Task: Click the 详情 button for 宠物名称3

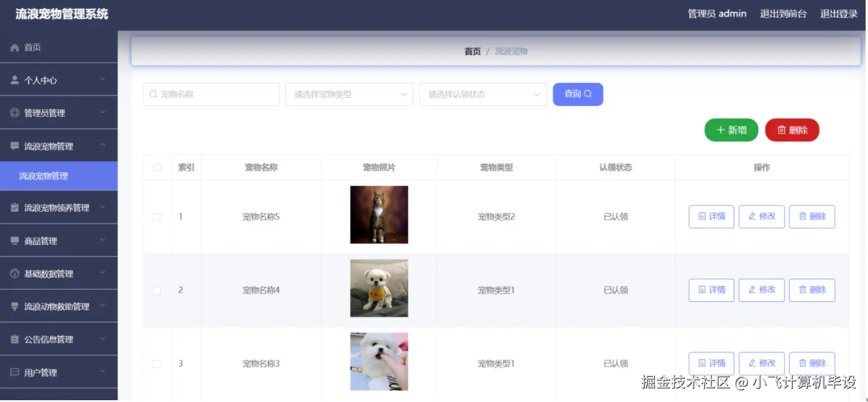Action: pos(711,363)
